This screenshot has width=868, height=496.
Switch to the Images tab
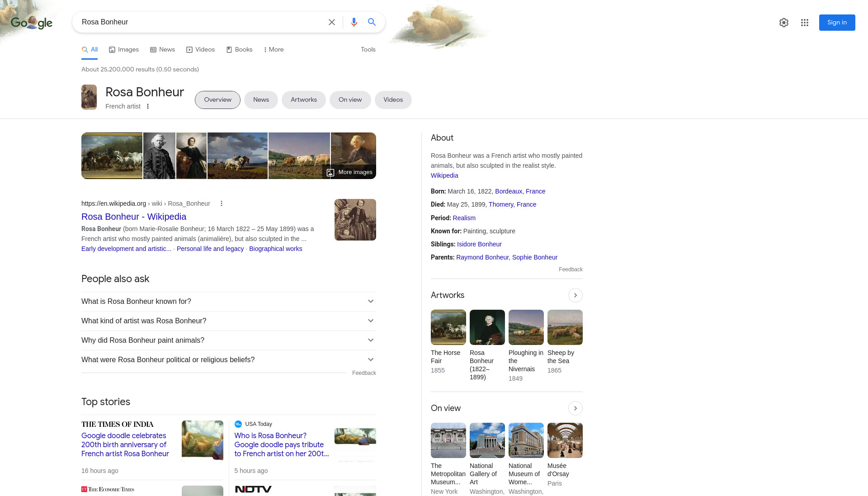pyautogui.click(x=124, y=50)
